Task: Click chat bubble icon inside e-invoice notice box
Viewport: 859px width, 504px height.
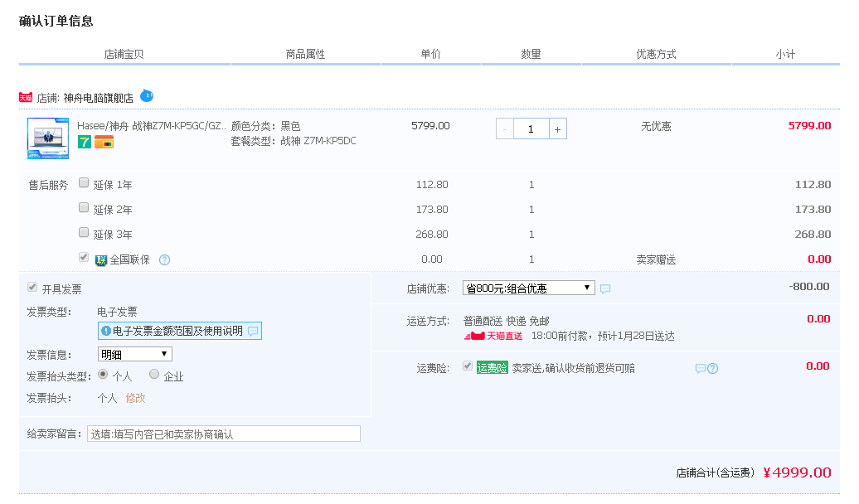Action: (x=253, y=331)
